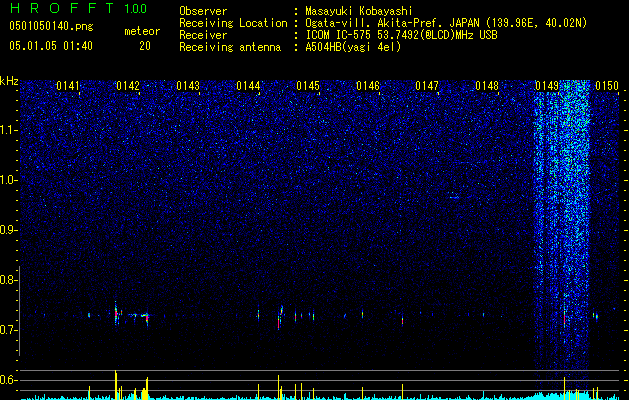The width and height of the screenshot is (629, 400).
Task: Select the file name 0501050140.png
Action: (x=51, y=26)
